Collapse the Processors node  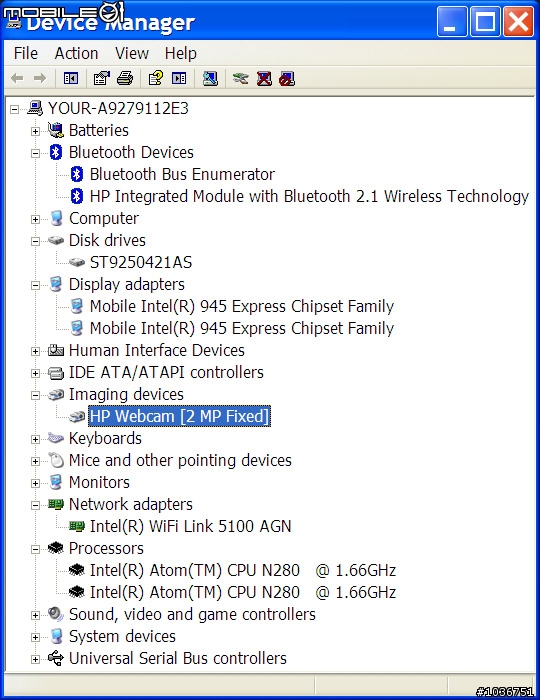35,549
